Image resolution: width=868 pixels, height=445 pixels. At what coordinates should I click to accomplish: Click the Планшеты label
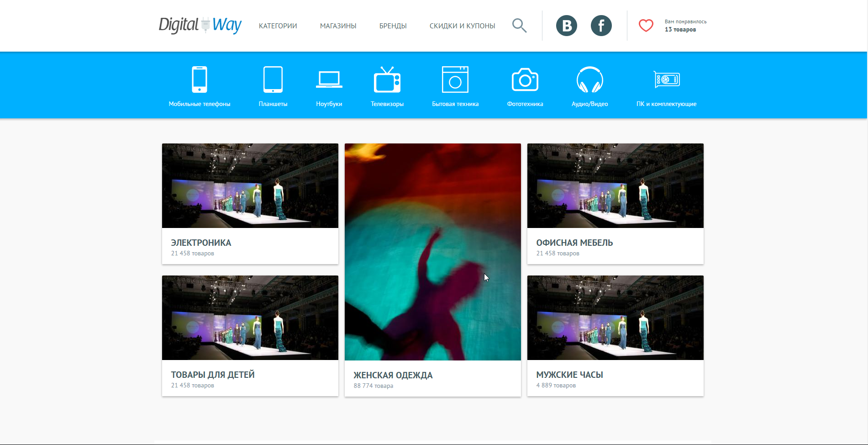(273, 104)
